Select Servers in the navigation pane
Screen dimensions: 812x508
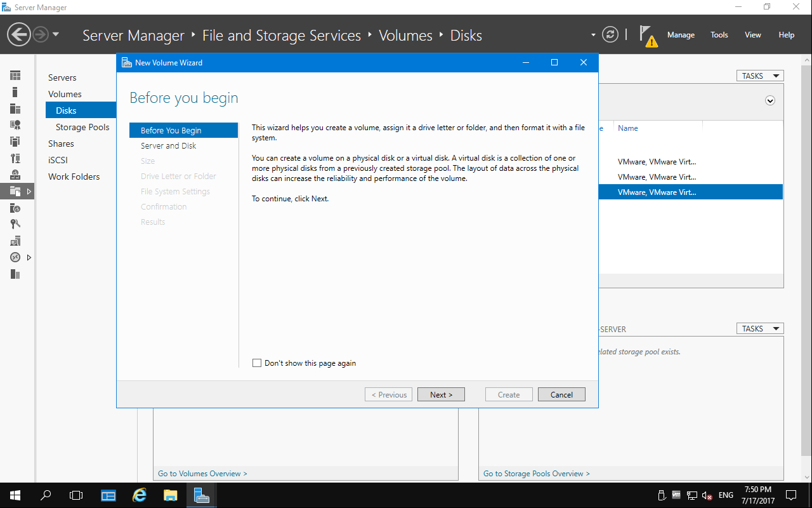62,77
